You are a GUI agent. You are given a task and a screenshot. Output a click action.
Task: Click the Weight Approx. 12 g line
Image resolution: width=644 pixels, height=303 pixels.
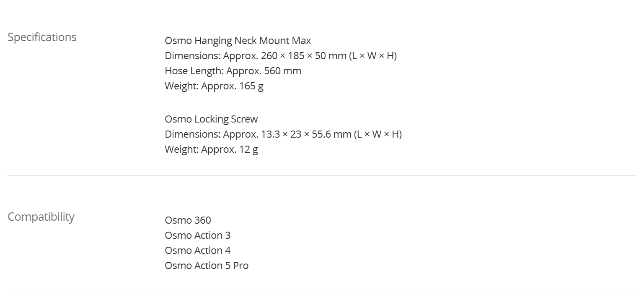coord(211,149)
